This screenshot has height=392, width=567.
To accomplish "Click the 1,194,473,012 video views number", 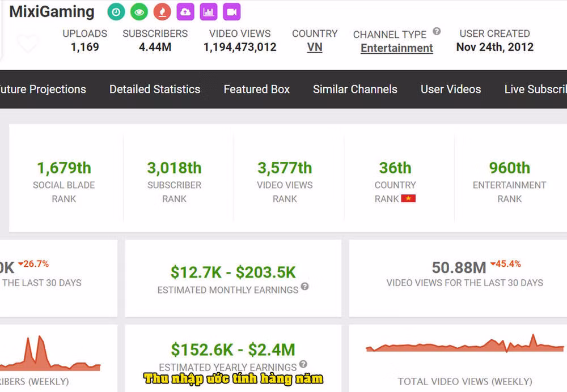I will (x=240, y=47).
